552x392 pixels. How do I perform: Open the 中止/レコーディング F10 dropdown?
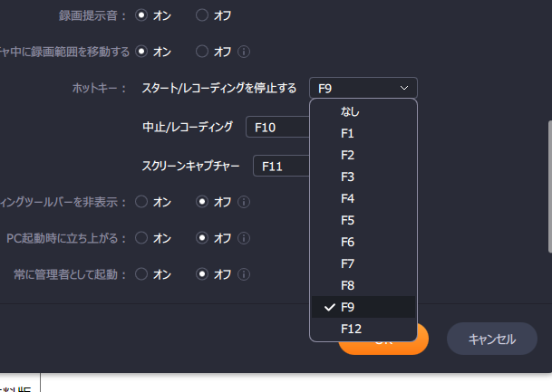277,127
